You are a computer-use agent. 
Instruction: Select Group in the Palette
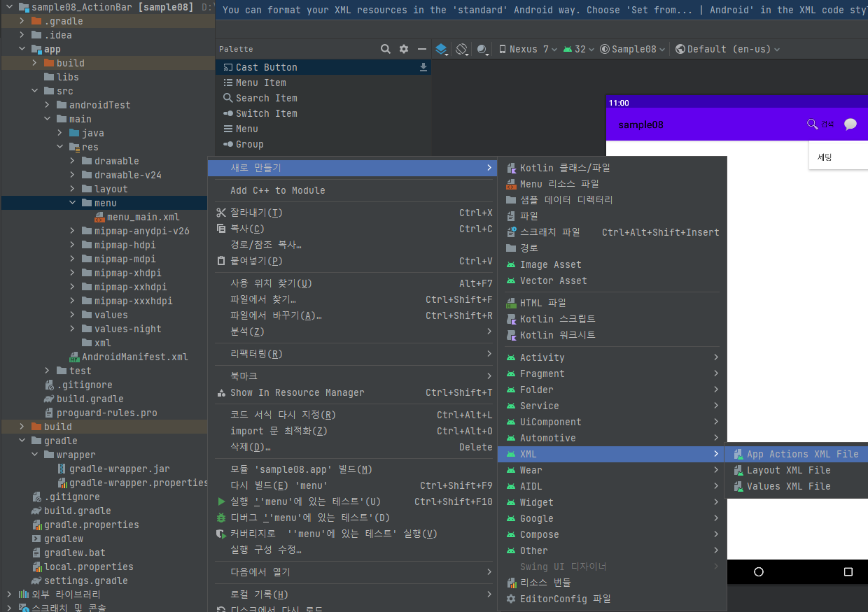[323, 144]
